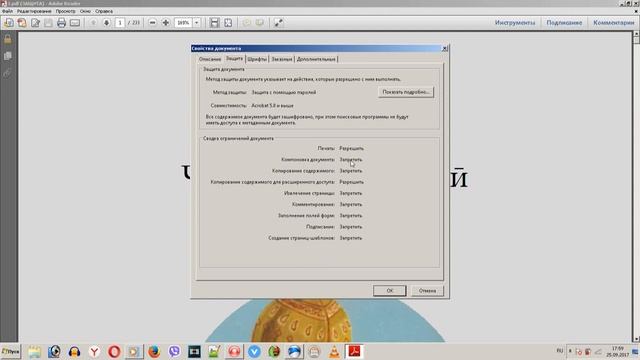
Task: Click the edit document pencil toolbar icon
Action: pyautogui.click(x=35, y=23)
